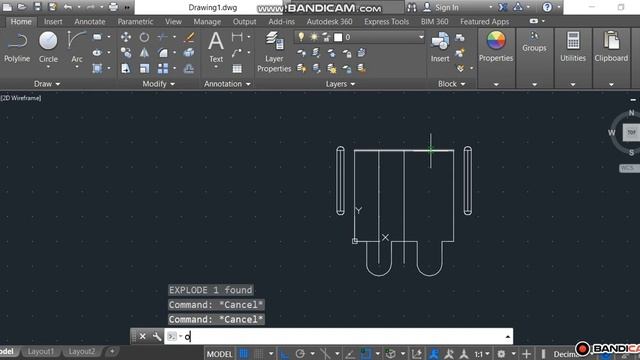This screenshot has width=640, height=360.
Task: Select the Text annotation tool
Action: coord(216,47)
